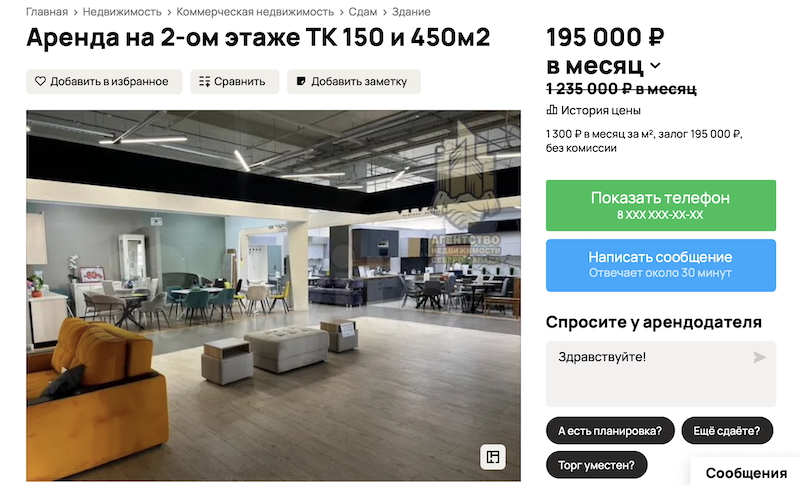Click the Здравствуйте message text field
800x485 pixels.
coord(661,374)
